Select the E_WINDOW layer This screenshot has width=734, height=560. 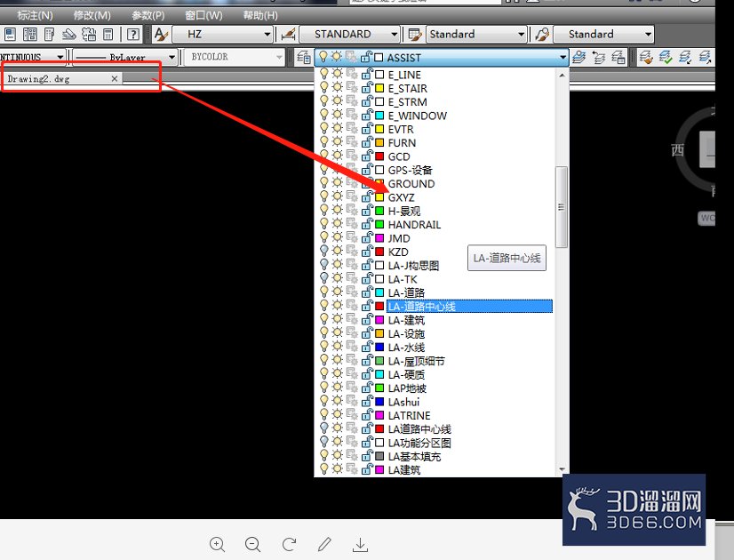tap(418, 116)
